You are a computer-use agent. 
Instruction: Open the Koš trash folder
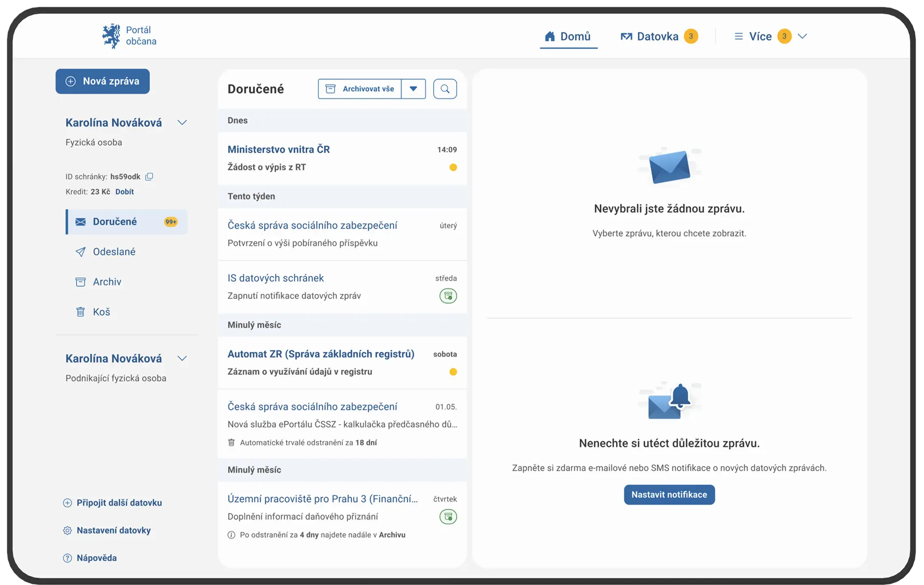[101, 312]
